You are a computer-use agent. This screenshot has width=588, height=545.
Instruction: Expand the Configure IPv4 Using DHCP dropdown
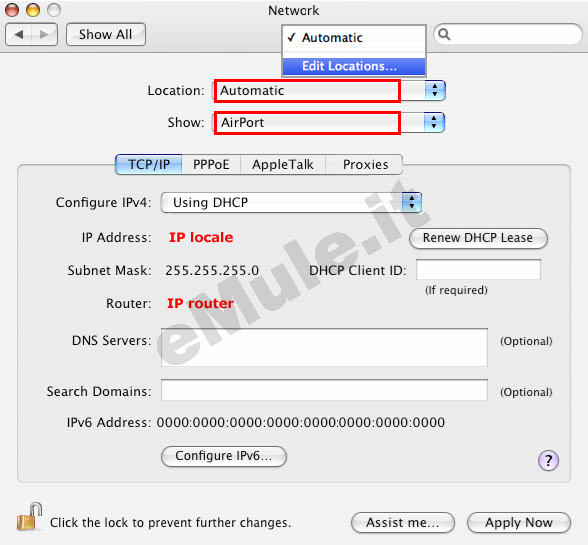pyautogui.click(x=291, y=203)
